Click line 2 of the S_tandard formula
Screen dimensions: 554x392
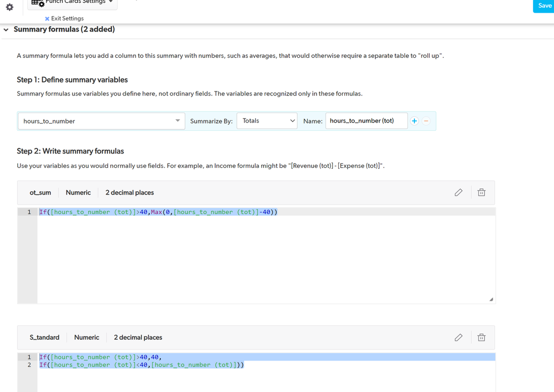[x=266, y=365]
